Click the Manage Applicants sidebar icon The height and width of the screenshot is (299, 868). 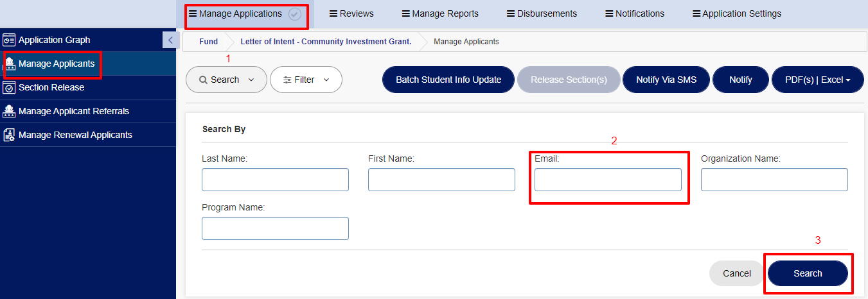(x=10, y=64)
